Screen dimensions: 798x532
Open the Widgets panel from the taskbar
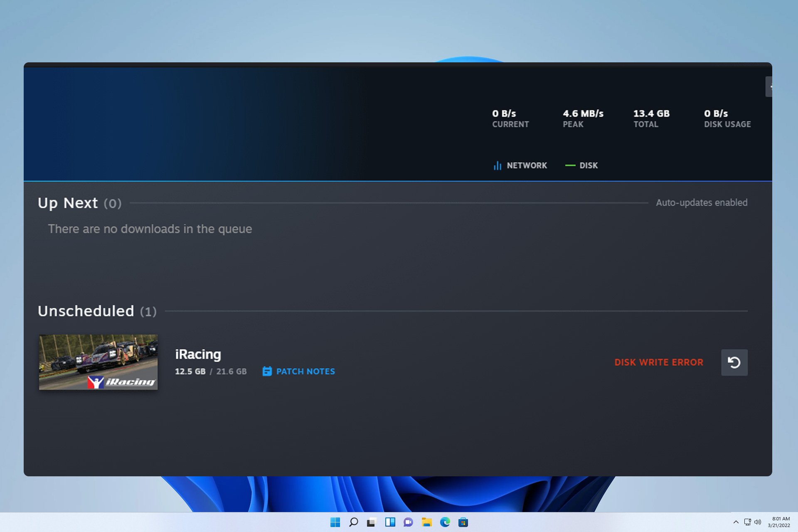coord(390,522)
